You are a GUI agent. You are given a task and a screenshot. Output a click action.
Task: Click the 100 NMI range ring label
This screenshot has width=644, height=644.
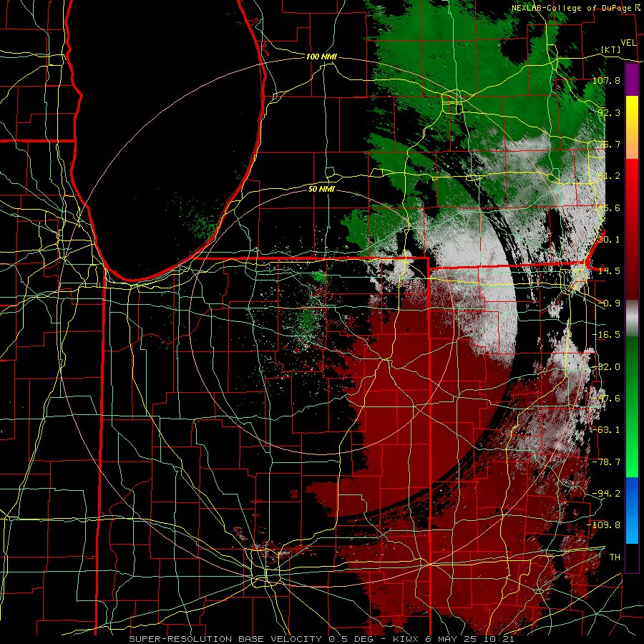[321, 57]
